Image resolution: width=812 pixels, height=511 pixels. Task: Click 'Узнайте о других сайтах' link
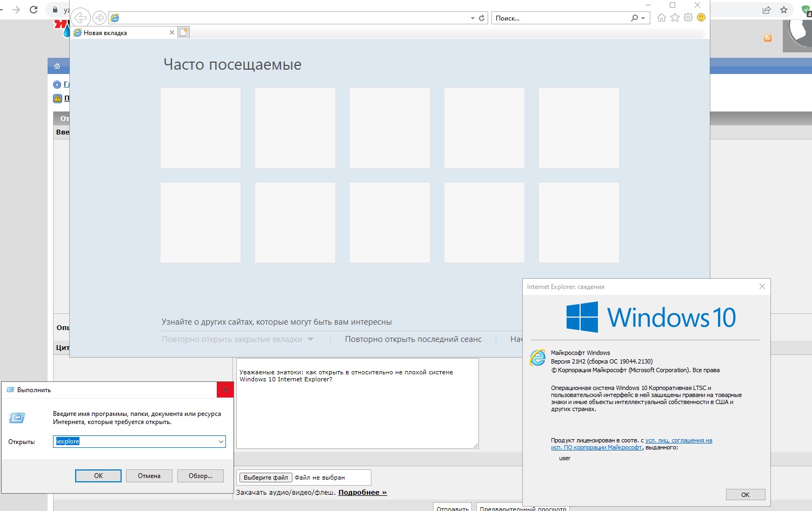276,322
